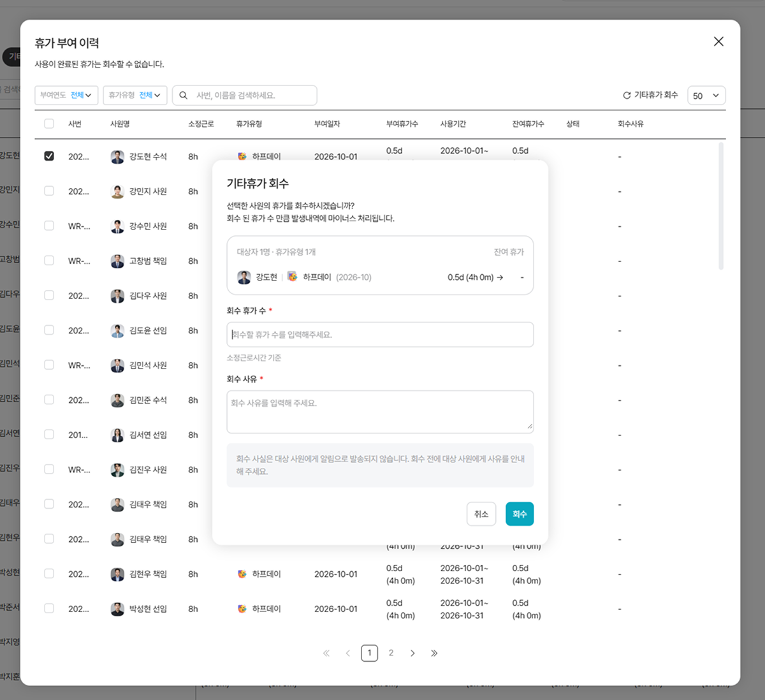Click the magnifier icon in the search box
This screenshot has height=700, width=765.
pyautogui.click(x=184, y=96)
